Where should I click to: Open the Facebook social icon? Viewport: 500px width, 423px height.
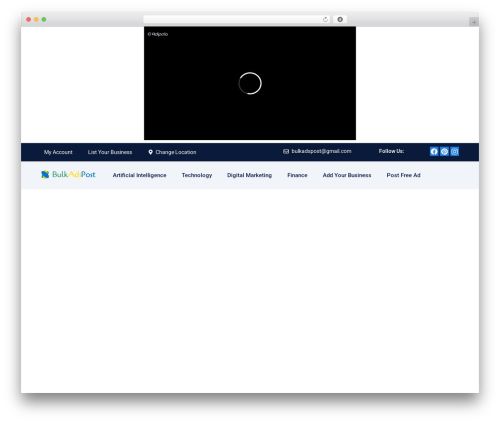pyautogui.click(x=434, y=152)
